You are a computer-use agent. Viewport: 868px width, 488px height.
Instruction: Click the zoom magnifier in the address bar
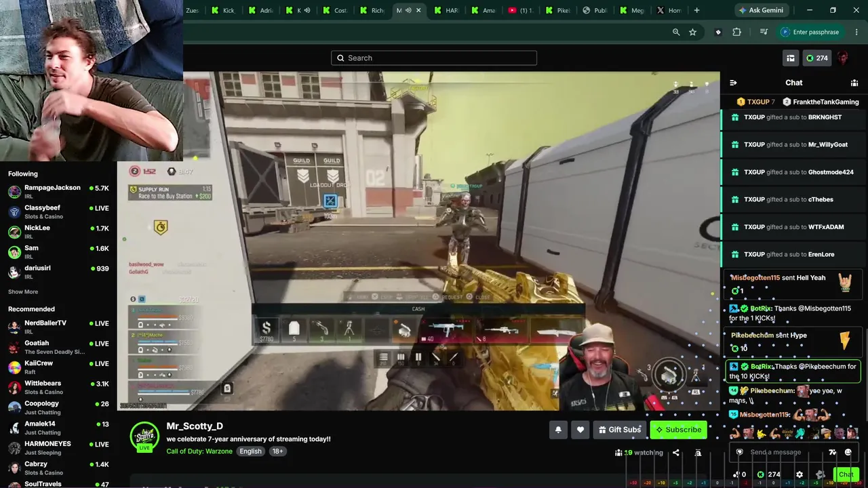click(676, 32)
